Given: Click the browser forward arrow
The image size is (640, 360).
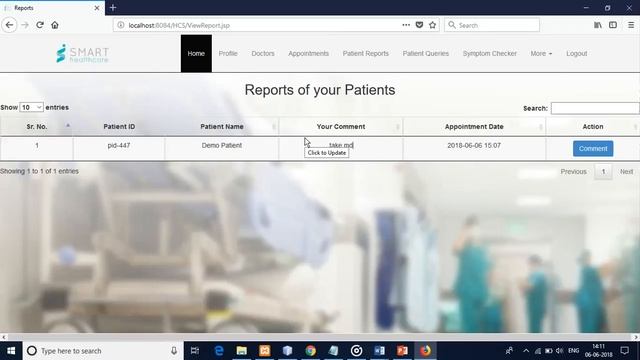Looking at the screenshot, I should tap(24, 25).
